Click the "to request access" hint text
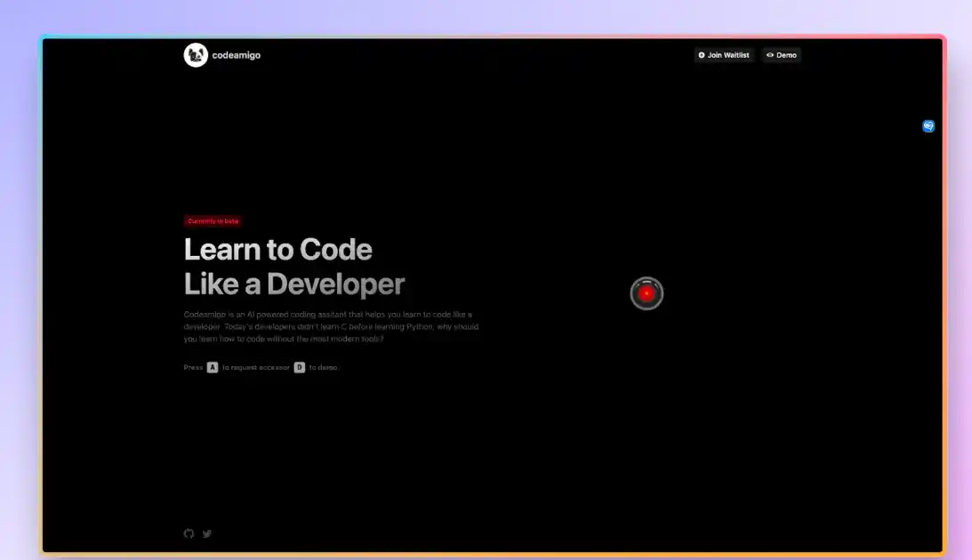The height and width of the screenshot is (560, 972). (x=255, y=367)
